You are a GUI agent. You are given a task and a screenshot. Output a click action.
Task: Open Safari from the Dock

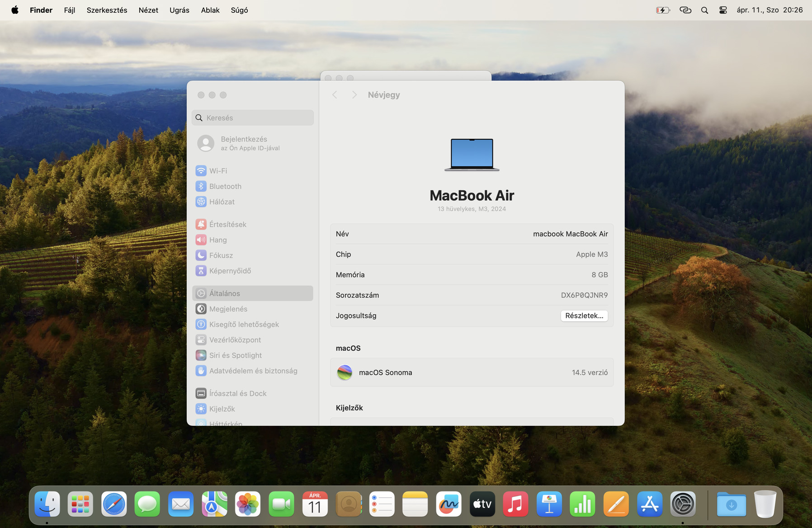pyautogui.click(x=114, y=504)
